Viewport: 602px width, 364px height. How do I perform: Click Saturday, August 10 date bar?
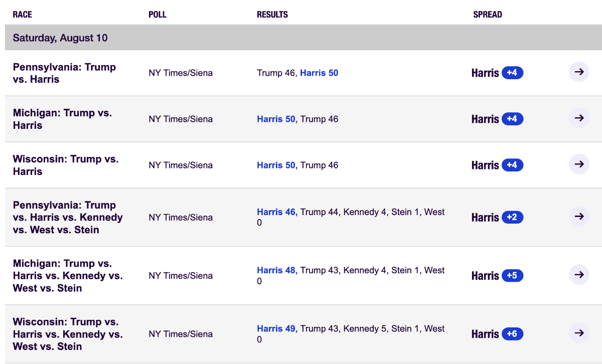[x=304, y=38]
